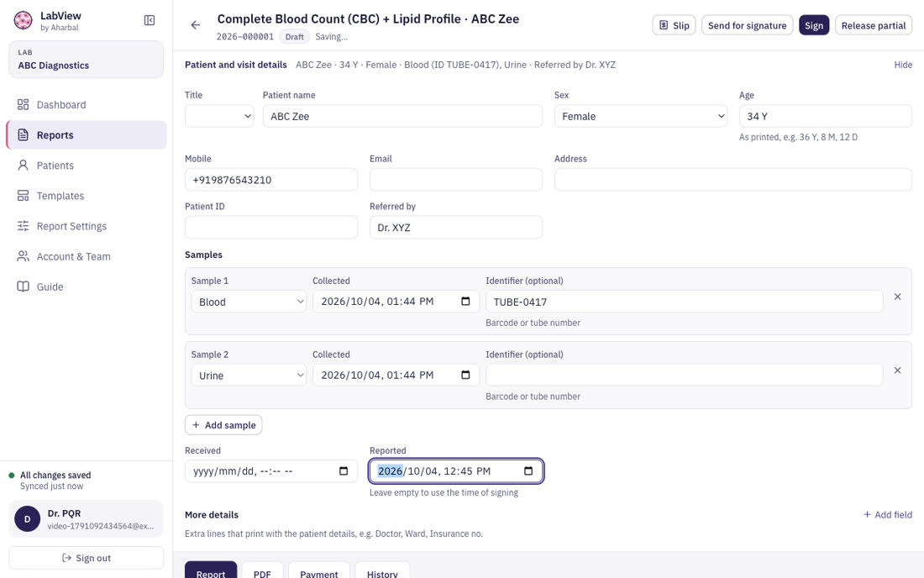Click the LabView logo icon
Viewport: 924px width, 578px height.
click(x=23, y=21)
